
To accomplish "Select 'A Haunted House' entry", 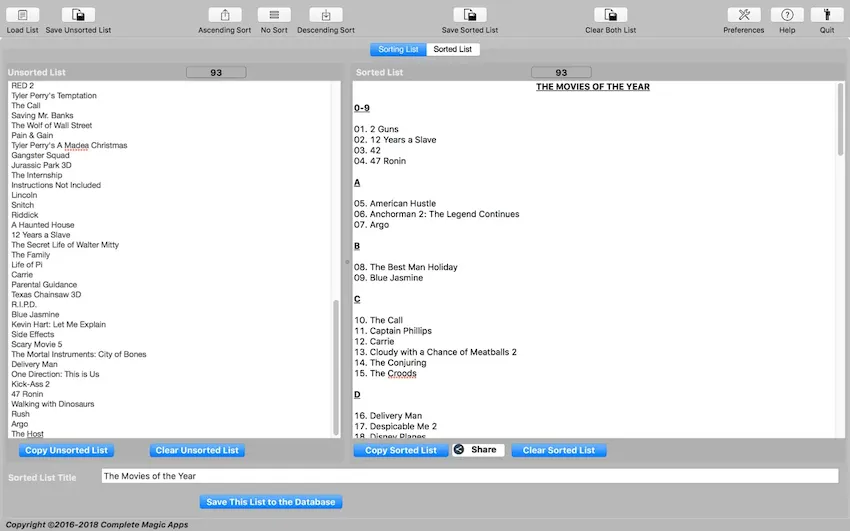I will 43,225.
